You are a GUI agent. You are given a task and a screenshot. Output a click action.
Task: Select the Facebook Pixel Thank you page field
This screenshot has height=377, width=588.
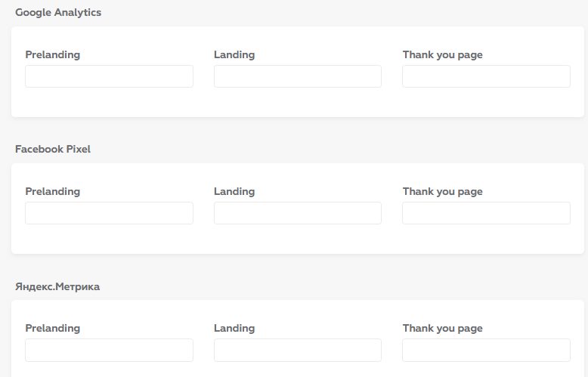point(486,213)
